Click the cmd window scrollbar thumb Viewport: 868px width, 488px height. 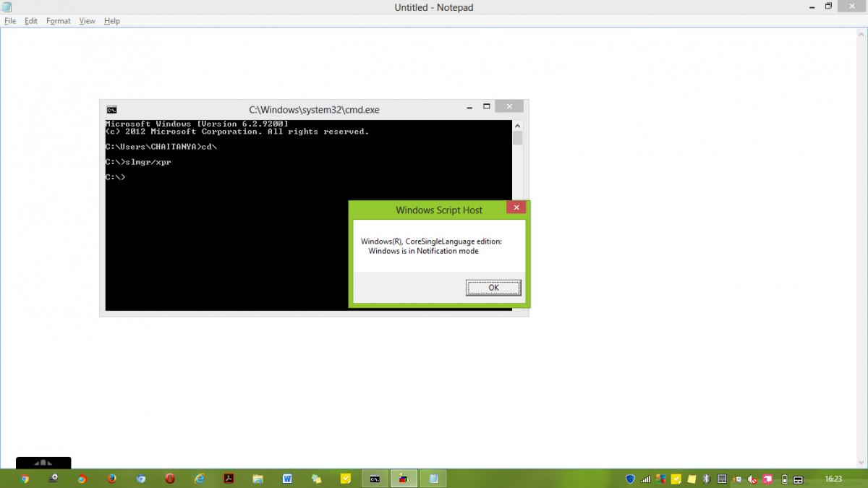coord(517,137)
